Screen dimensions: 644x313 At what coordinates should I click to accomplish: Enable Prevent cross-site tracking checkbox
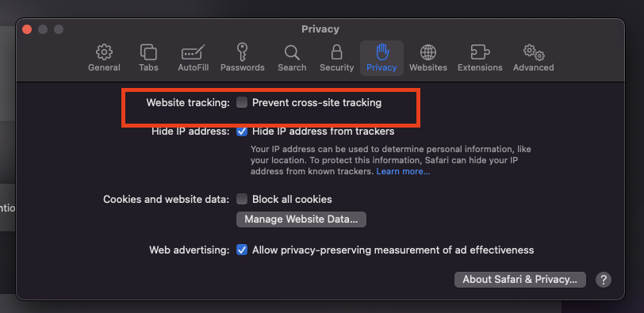242,102
